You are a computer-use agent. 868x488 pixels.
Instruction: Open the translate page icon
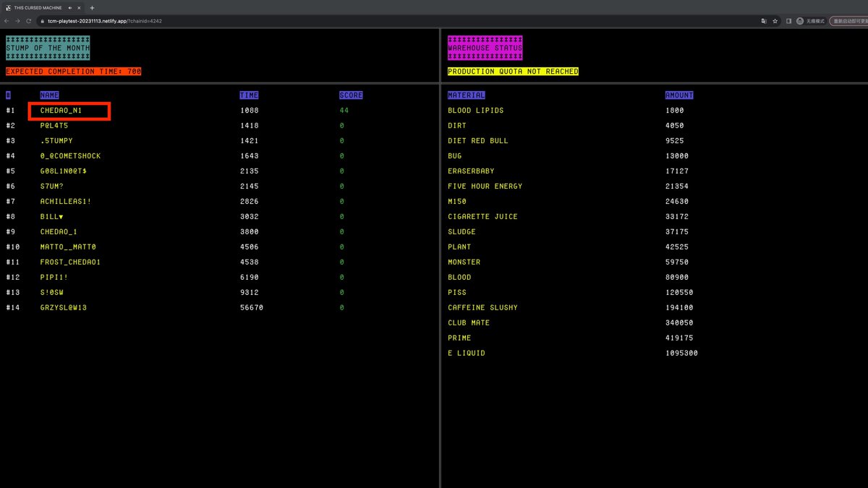[764, 21]
